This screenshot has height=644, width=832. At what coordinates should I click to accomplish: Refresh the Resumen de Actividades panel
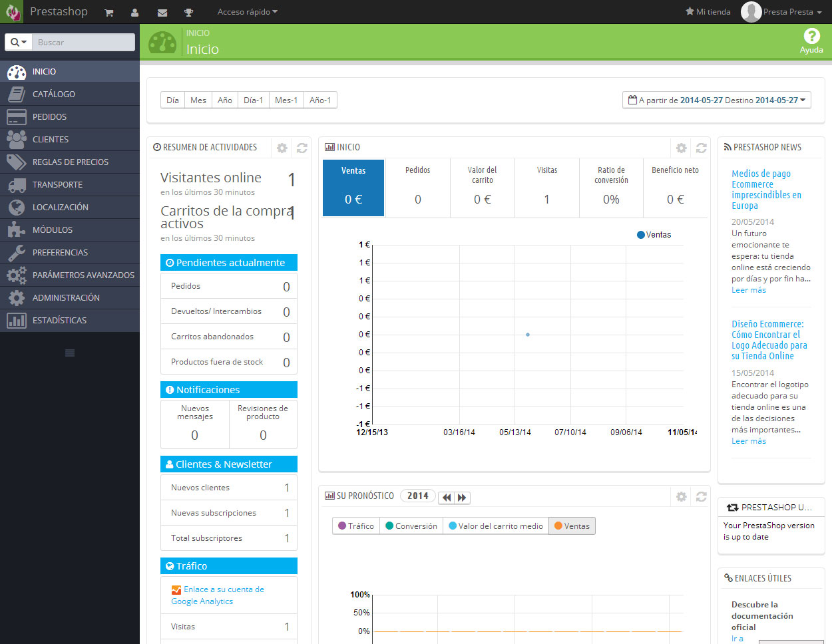(x=302, y=148)
